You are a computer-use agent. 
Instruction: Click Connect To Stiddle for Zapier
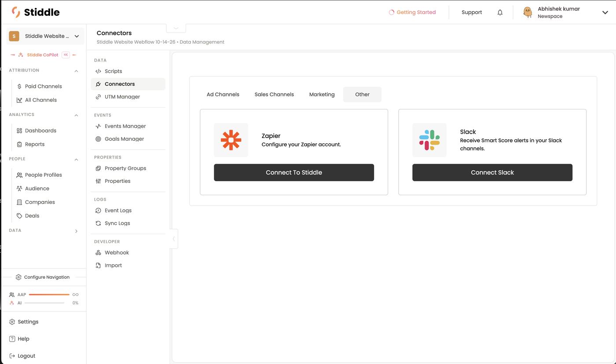tap(294, 172)
